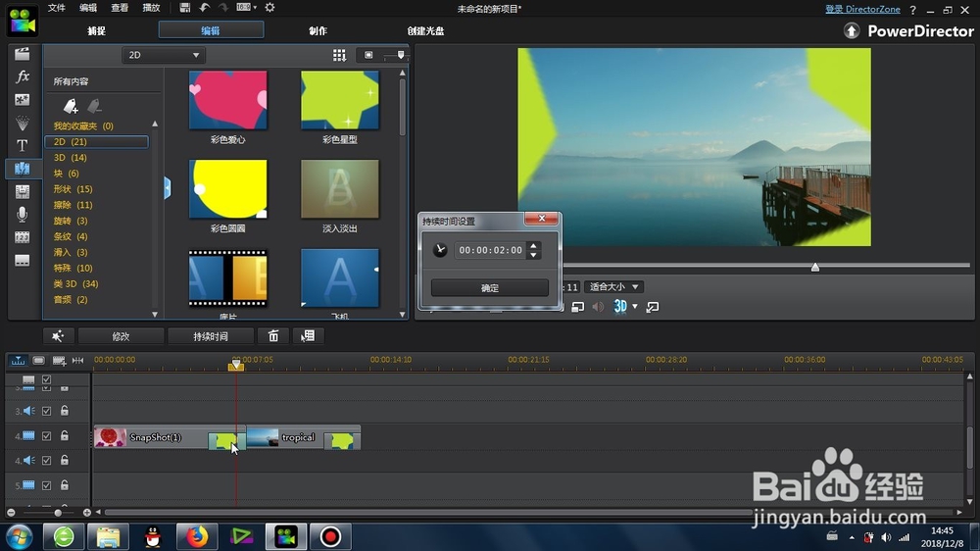Click the PowerDirector upgrade arrow icon
This screenshot has width=980, height=551.
click(x=852, y=30)
